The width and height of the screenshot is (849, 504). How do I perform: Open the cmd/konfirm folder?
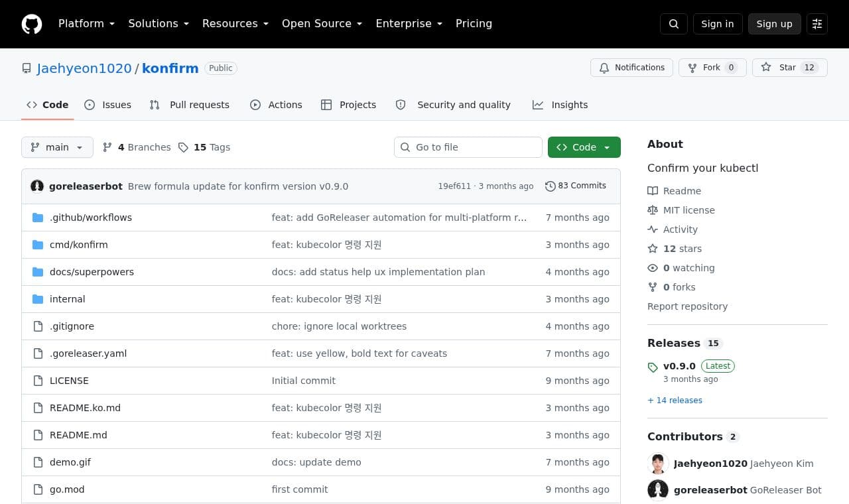point(79,245)
